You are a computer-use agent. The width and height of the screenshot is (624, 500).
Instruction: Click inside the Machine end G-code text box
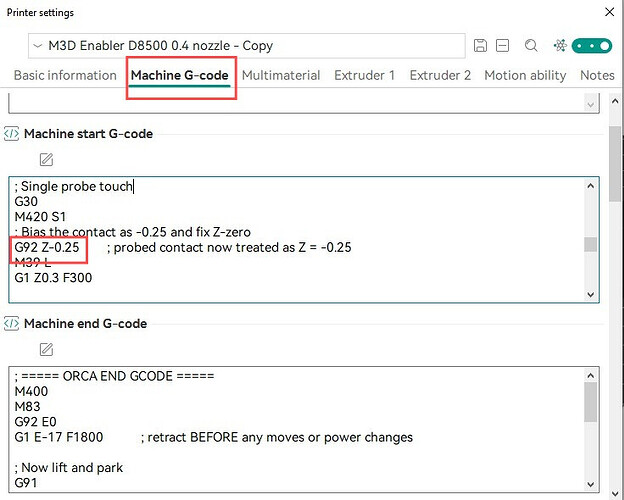tap(304, 430)
